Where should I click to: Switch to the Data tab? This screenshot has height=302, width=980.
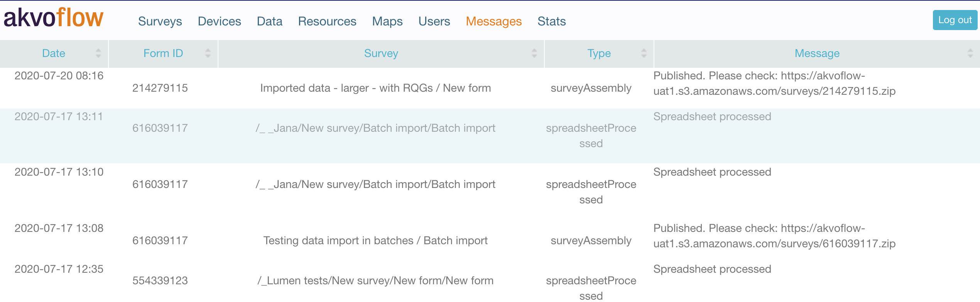270,21
